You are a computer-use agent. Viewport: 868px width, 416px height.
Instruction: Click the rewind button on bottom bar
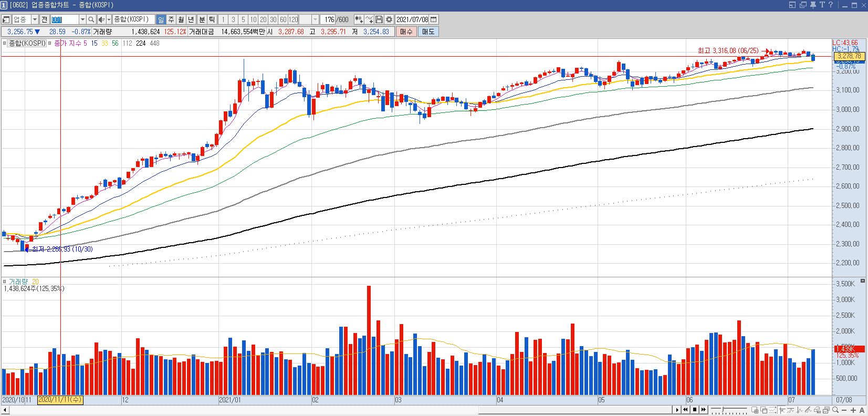[x=685, y=410]
